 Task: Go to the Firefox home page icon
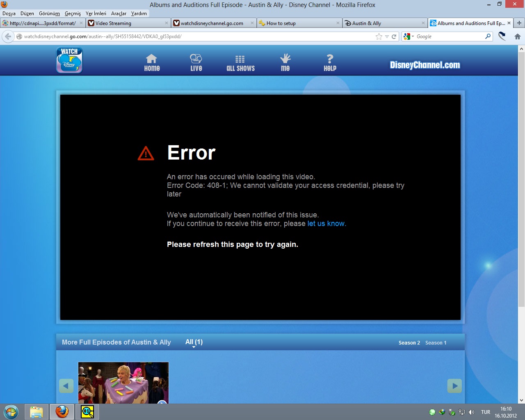518,37
